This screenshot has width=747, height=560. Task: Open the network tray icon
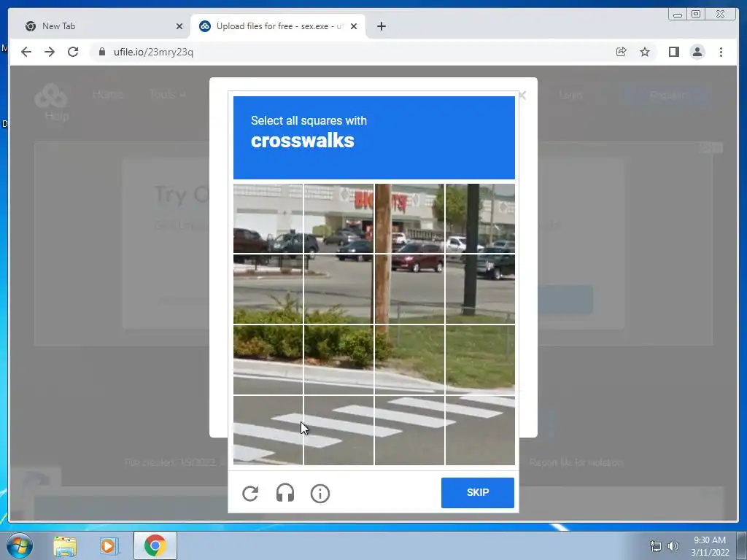(656, 545)
